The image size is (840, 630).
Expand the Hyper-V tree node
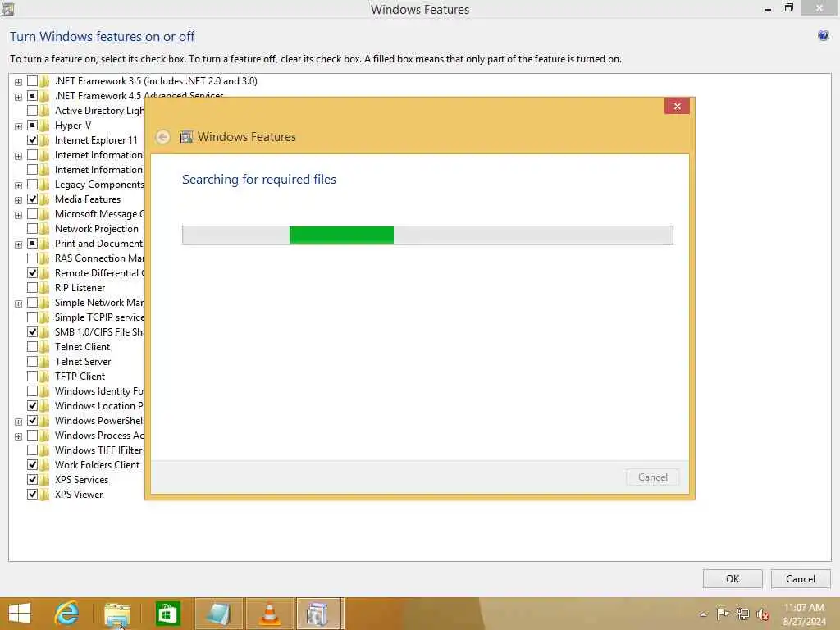click(x=18, y=126)
